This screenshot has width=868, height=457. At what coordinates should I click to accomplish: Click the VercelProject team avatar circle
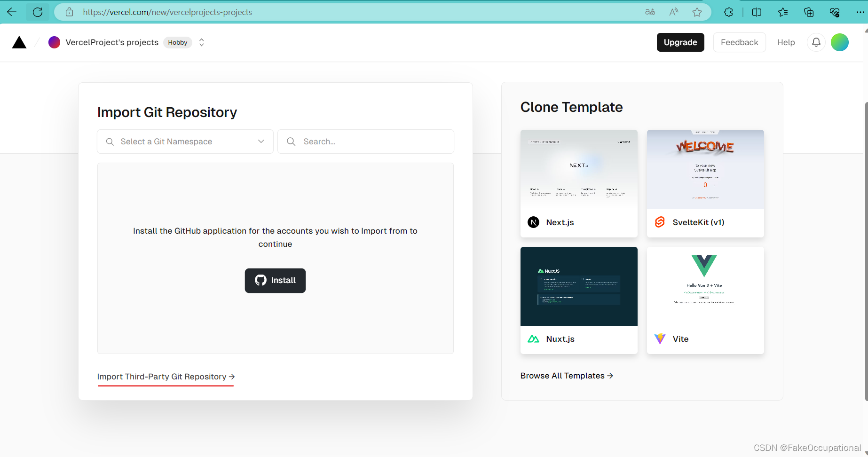pyautogui.click(x=54, y=42)
